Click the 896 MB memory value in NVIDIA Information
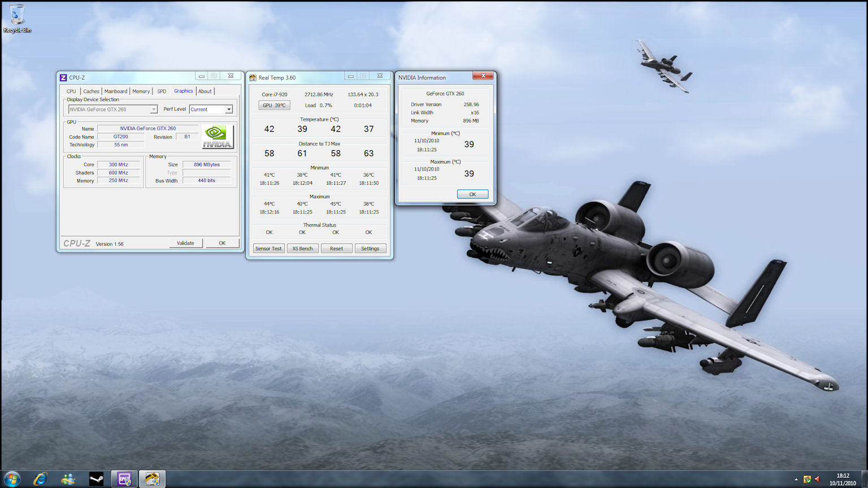This screenshot has width=868, height=488. pyautogui.click(x=471, y=121)
